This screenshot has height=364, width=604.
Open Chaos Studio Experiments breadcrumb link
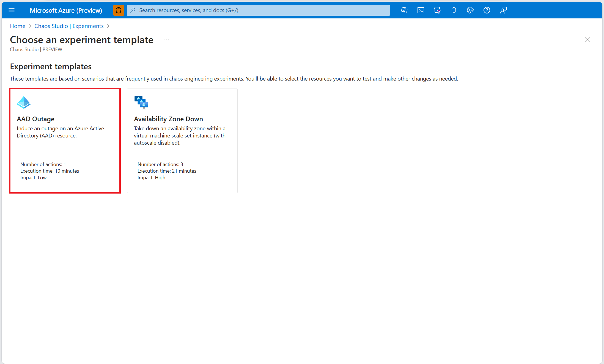69,26
